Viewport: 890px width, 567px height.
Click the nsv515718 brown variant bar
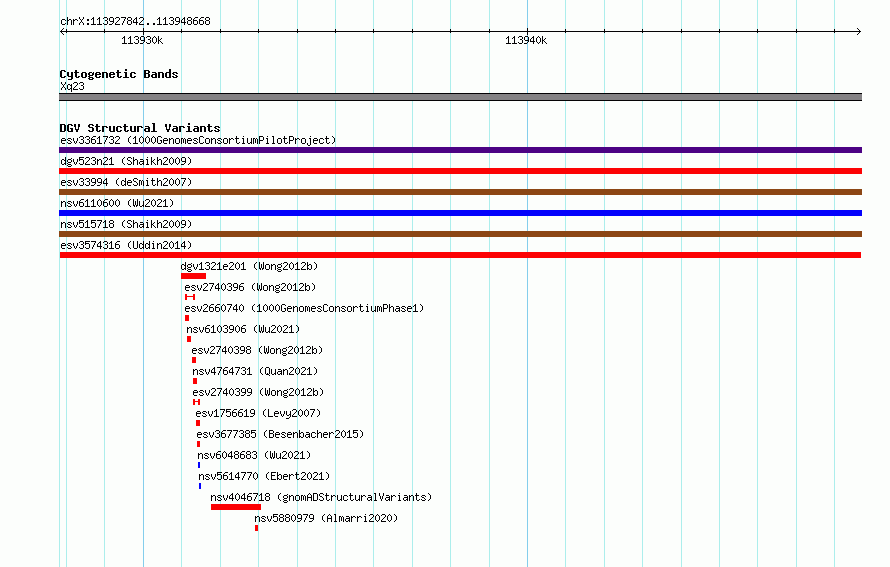(x=460, y=234)
